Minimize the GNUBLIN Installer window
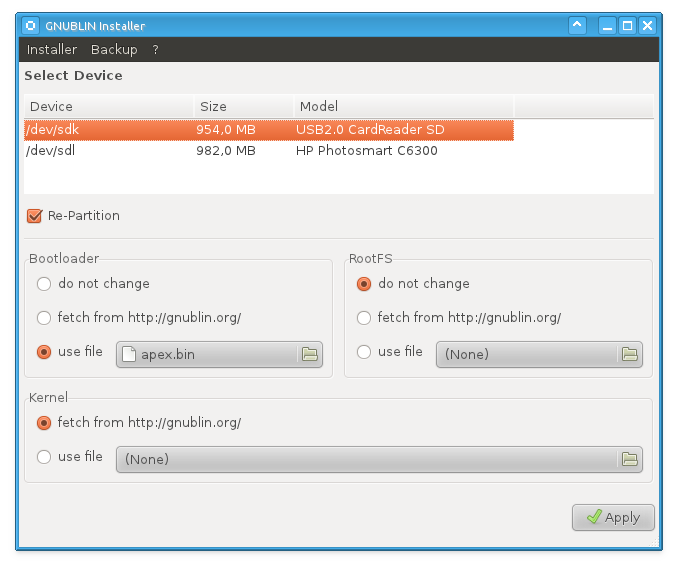 [x=607, y=26]
